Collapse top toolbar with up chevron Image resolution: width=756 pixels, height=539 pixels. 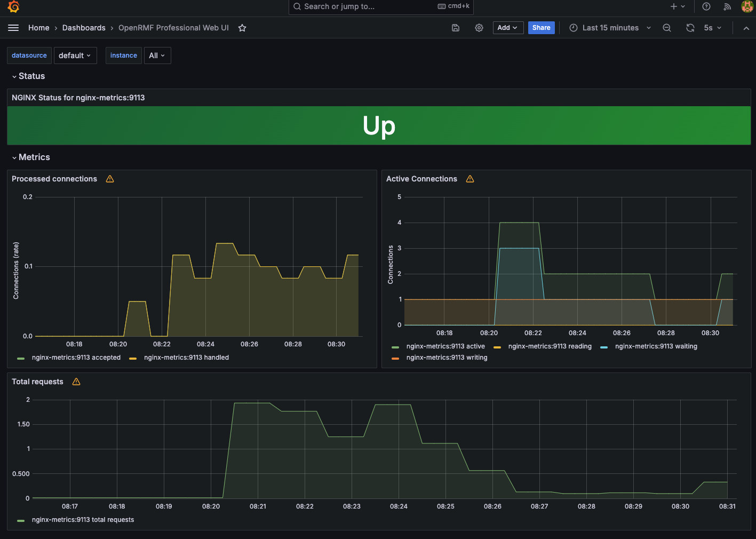(746, 28)
